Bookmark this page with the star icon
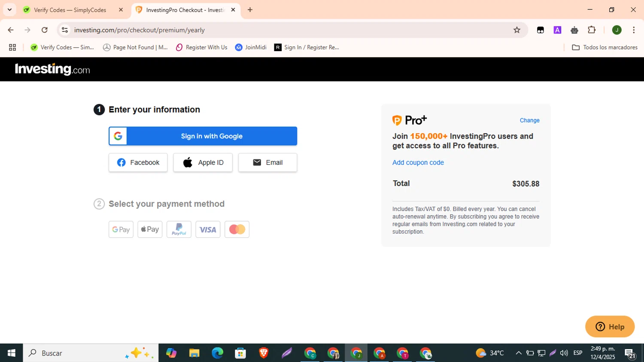 point(517,30)
